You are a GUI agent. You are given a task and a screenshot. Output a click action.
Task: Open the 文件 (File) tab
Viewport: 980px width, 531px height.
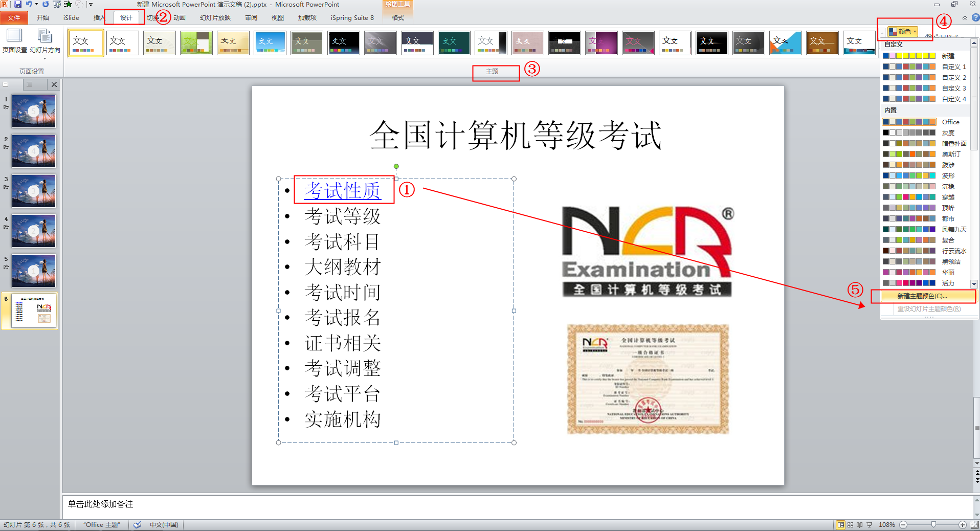click(x=14, y=17)
